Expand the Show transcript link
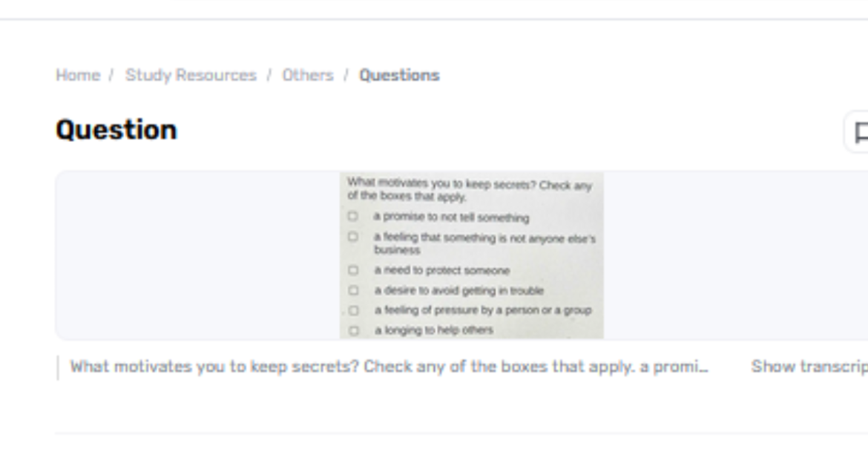The image size is (868, 475). [809, 367]
